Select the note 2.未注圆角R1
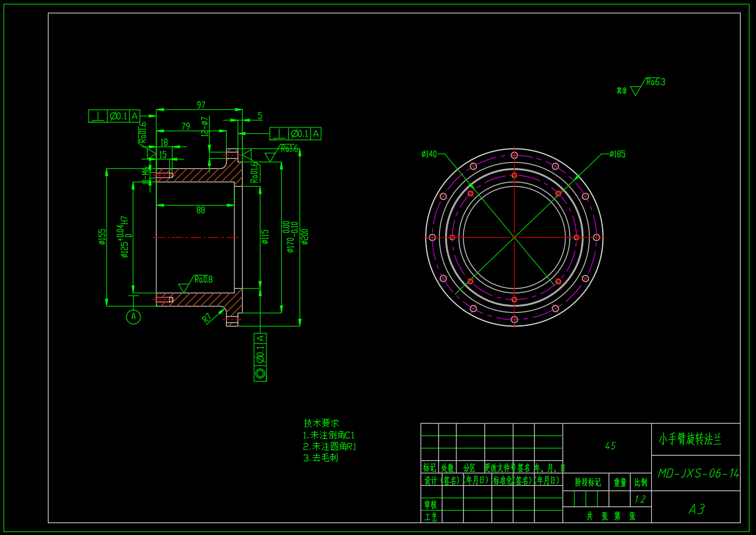 pyautogui.click(x=330, y=447)
